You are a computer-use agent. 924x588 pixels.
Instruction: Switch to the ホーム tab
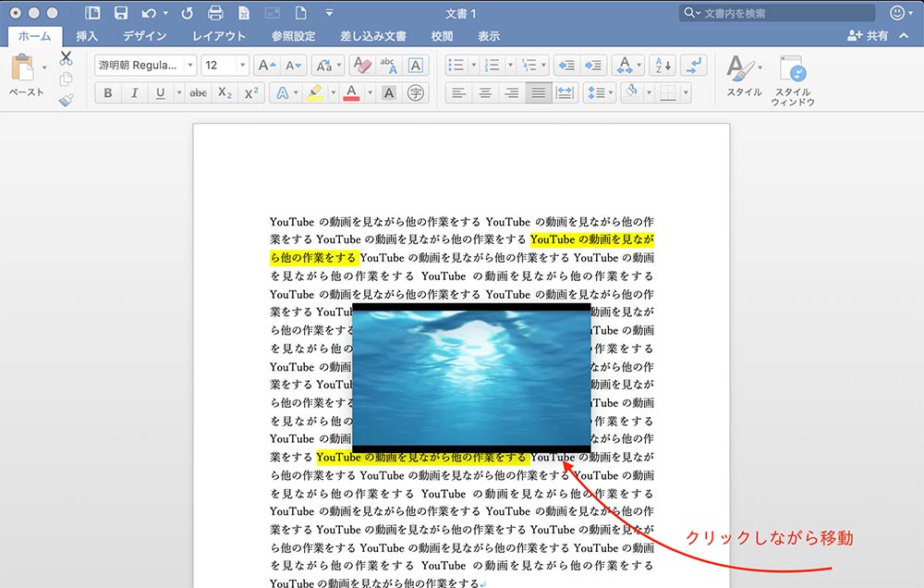coord(35,36)
